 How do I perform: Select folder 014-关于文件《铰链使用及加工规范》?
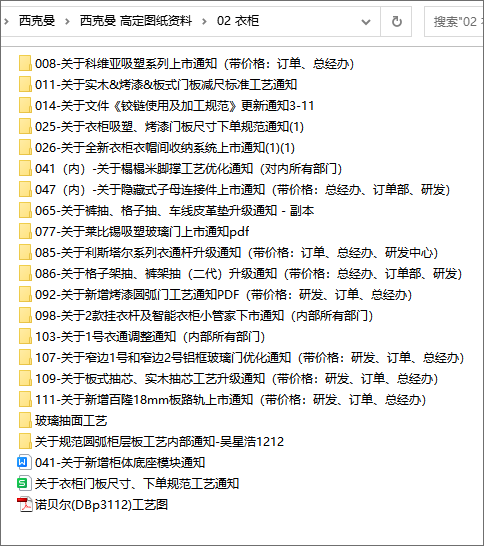click(x=166, y=106)
